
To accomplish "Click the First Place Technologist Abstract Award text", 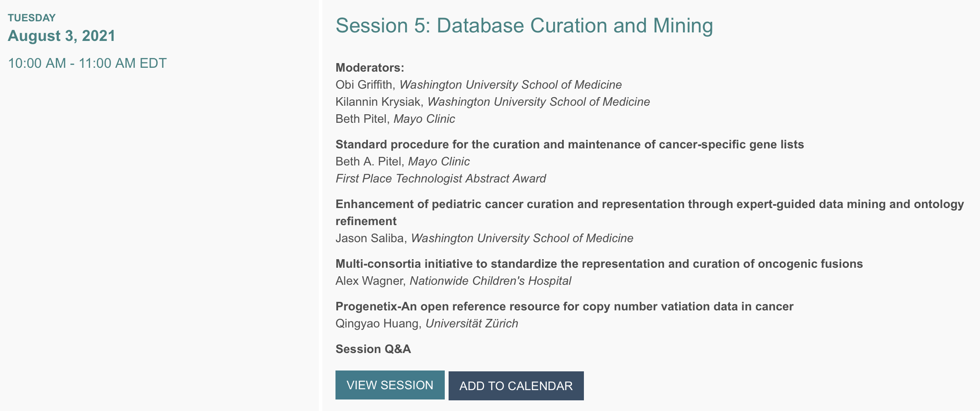I will click(440, 179).
